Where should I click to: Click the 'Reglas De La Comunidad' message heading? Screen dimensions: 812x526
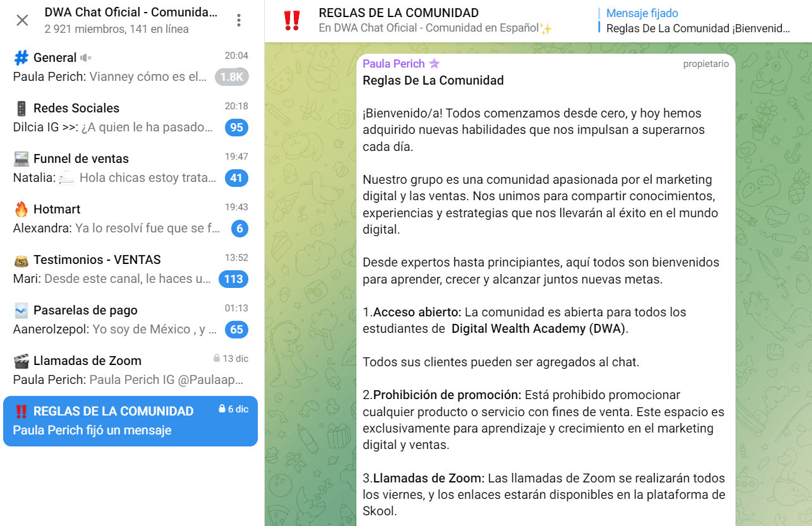click(x=433, y=80)
